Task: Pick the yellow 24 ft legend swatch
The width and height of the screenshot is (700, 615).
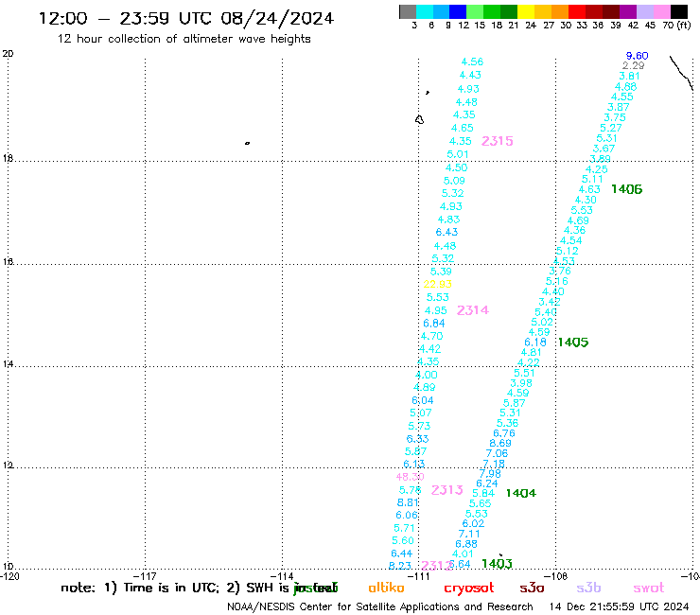Action: click(526, 11)
